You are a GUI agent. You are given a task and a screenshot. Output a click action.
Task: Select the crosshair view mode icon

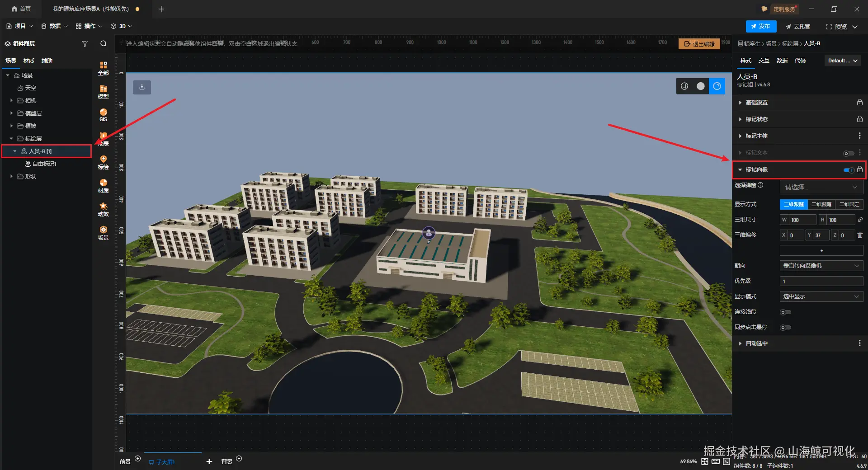[x=684, y=86]
